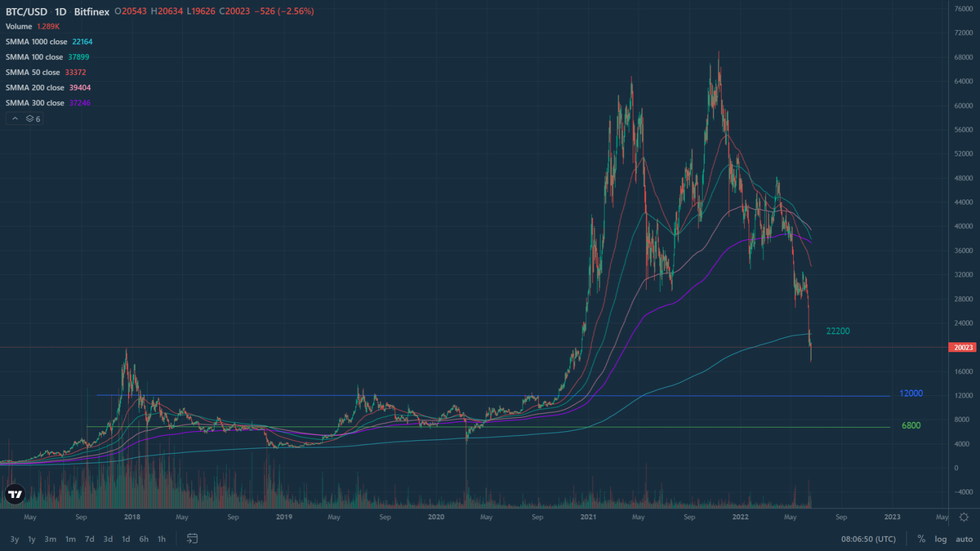This screenshot has height=551, width=980.
Task: Collapse the indicator legend with the chevron
Action: pos(15,119)
